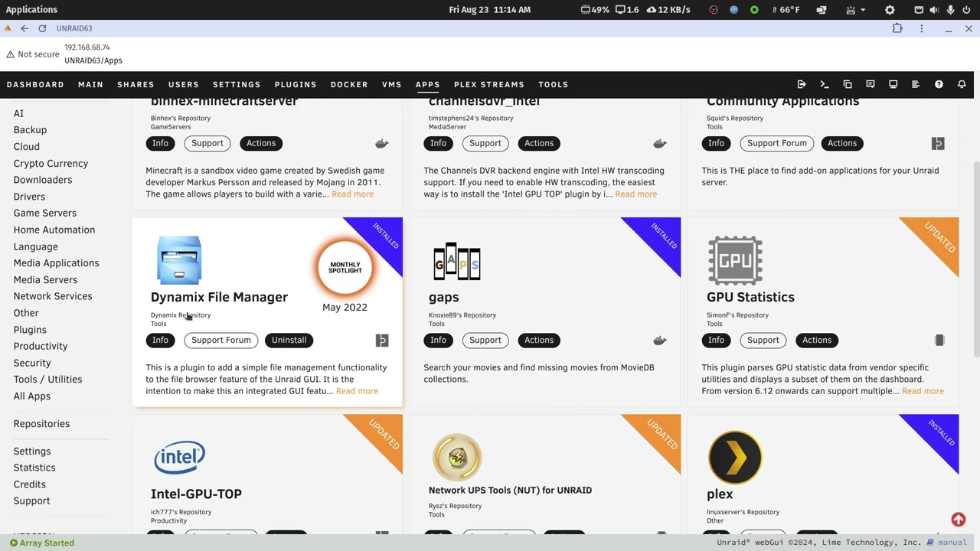Image resolution: width=980 pixels, height=551 pixels.
Task: Select Home Automation category in sidebar
Action: (54, 230)
